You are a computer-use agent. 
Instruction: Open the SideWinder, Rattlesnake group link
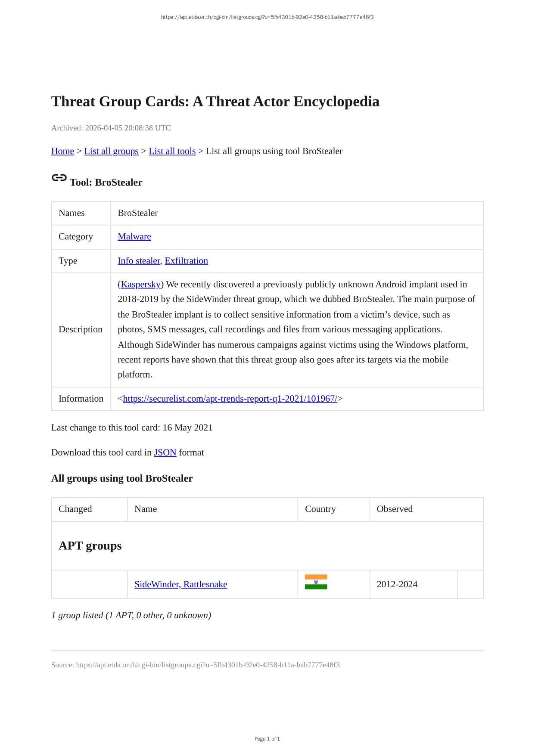(180, 585)
